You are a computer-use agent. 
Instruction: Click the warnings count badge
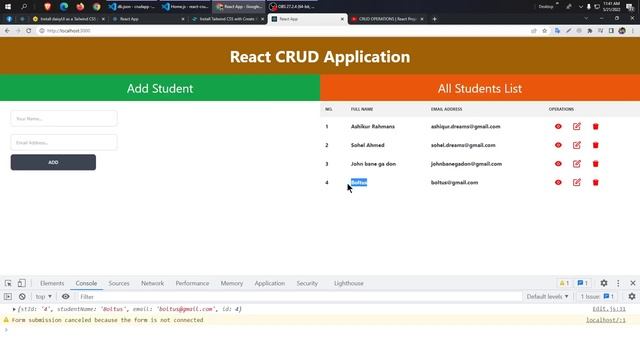click(564, 283)
